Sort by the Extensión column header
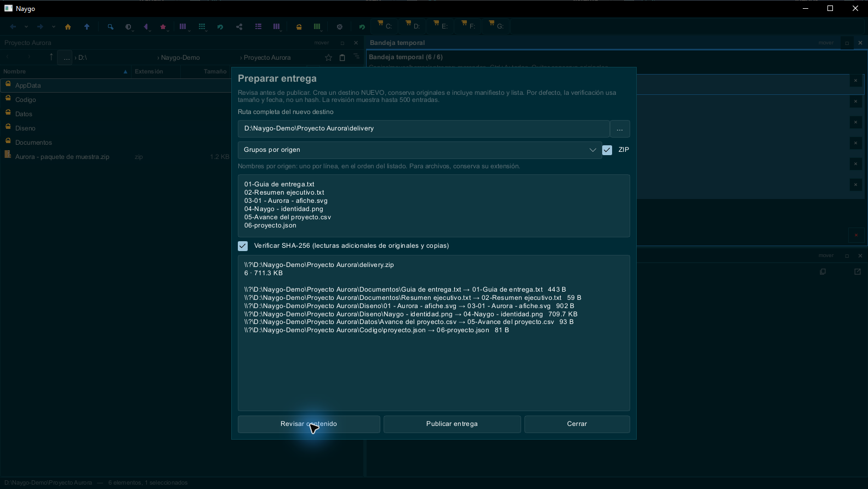This screenshot has height=489, width=868. (156, 71)
